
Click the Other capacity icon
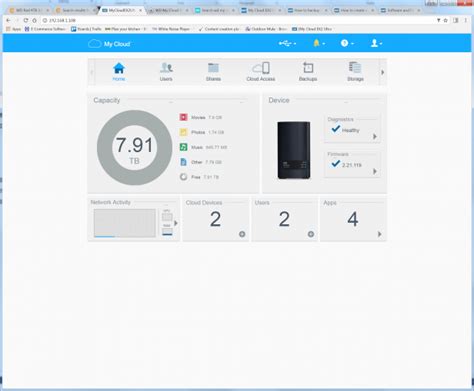point(183,162)
